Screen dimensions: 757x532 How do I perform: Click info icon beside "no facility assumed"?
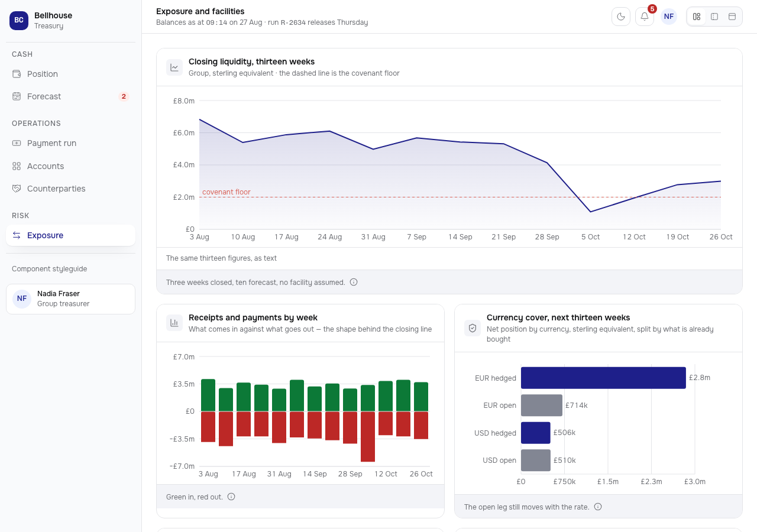tap(354, 282)
